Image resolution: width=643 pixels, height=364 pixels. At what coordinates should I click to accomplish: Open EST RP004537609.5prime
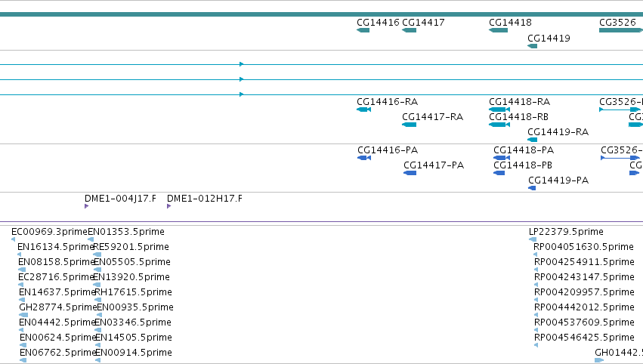(584, 323)
